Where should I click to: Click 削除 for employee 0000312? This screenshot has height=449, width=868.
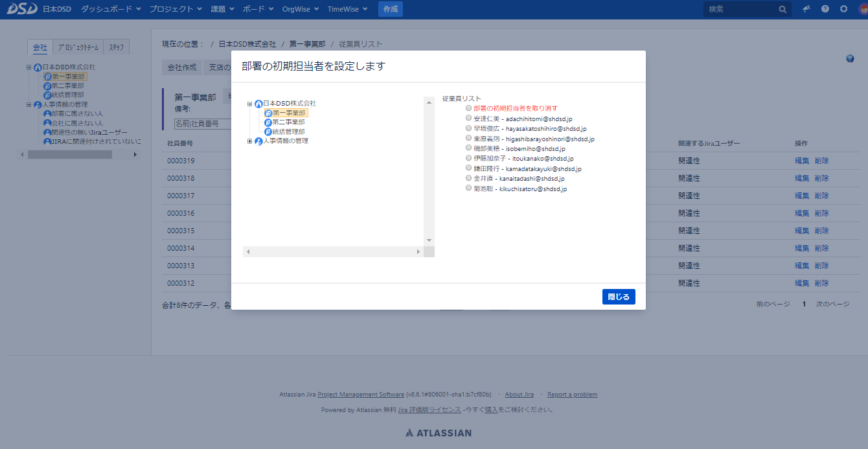821,283
